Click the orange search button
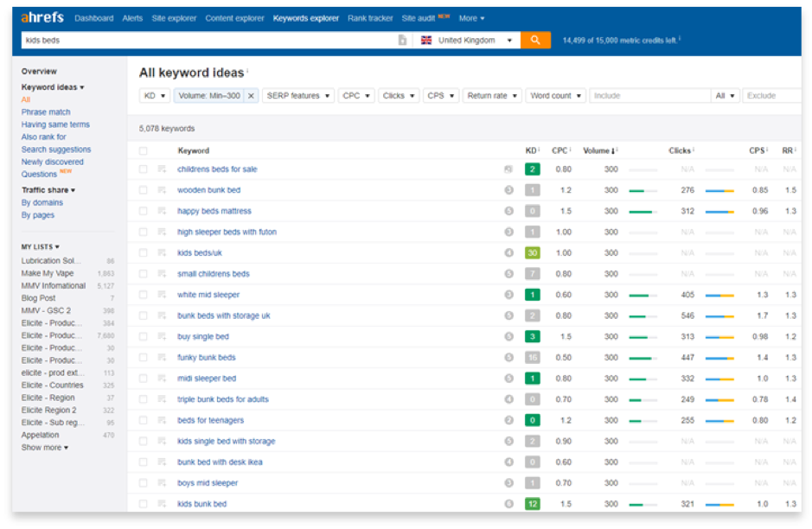 coord(535,40)
